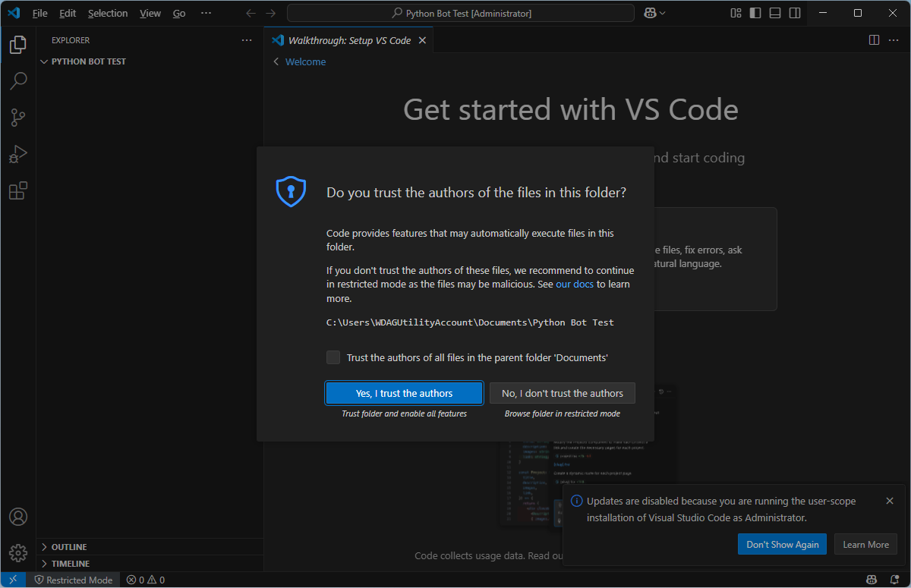Open the View menu
The image size is (911, 588).
point(150,13)
